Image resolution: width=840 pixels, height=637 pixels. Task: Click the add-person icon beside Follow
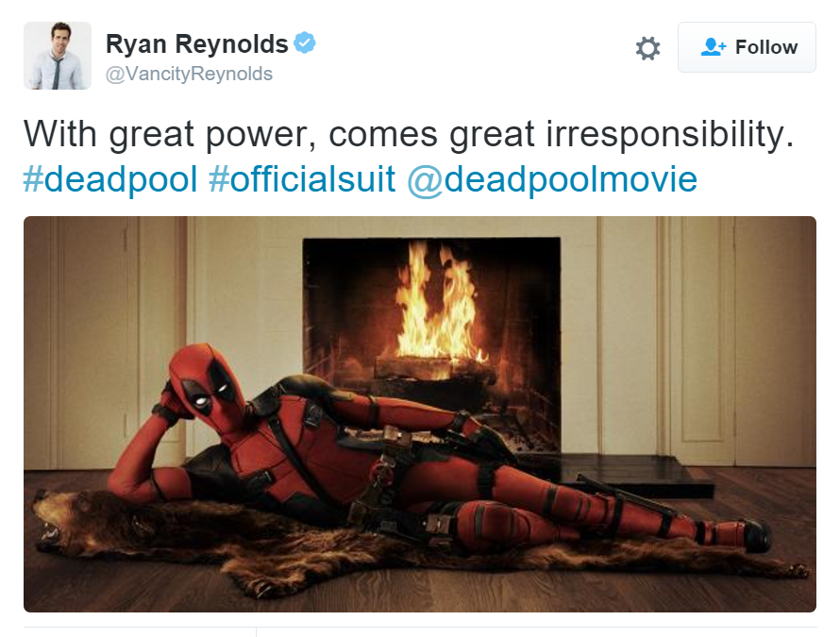pyautogui.click(x=713, y=47)
